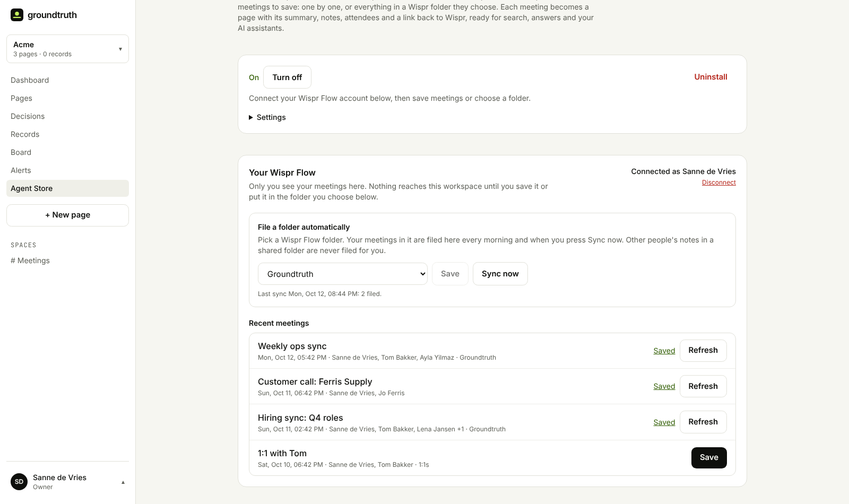Click the "1:1 with Tom" meeting title
Image resolution: width=849 pixels, height=504 pixels.
282,453
